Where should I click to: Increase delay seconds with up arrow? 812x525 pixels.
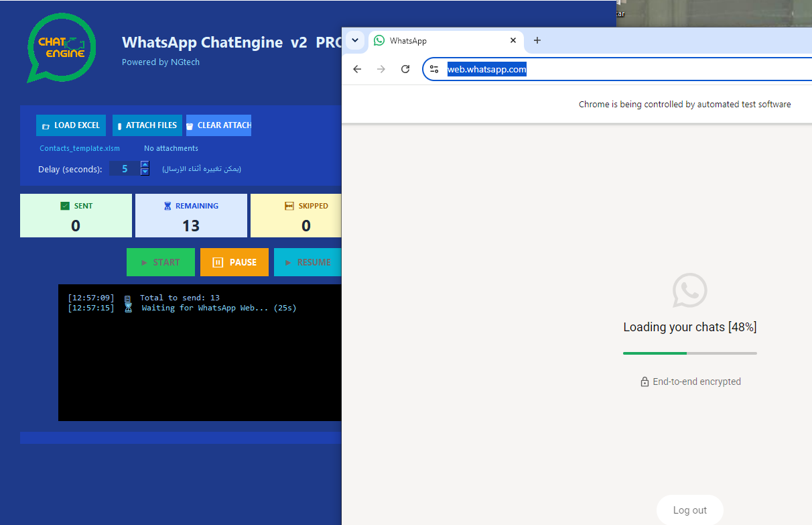[x=145, y=164]
